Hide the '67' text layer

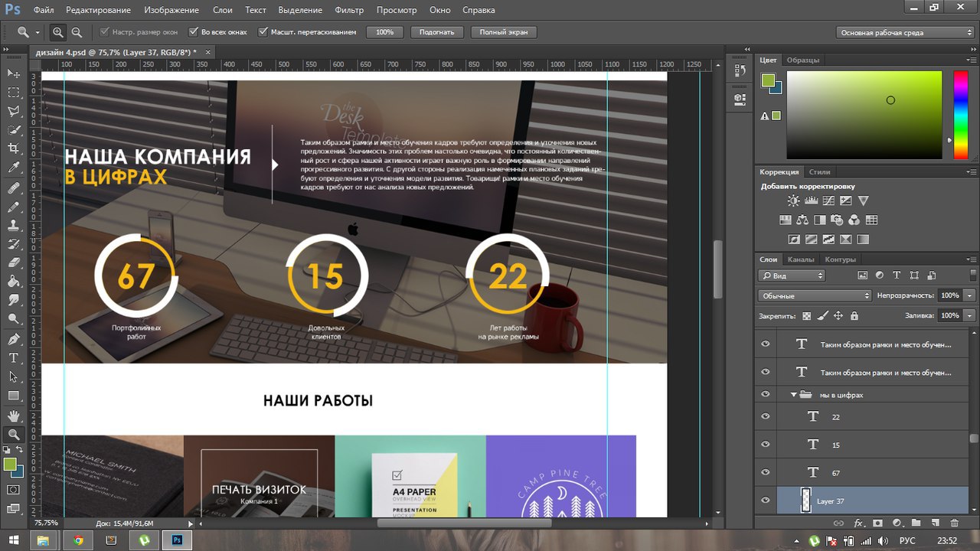[765, 472]
